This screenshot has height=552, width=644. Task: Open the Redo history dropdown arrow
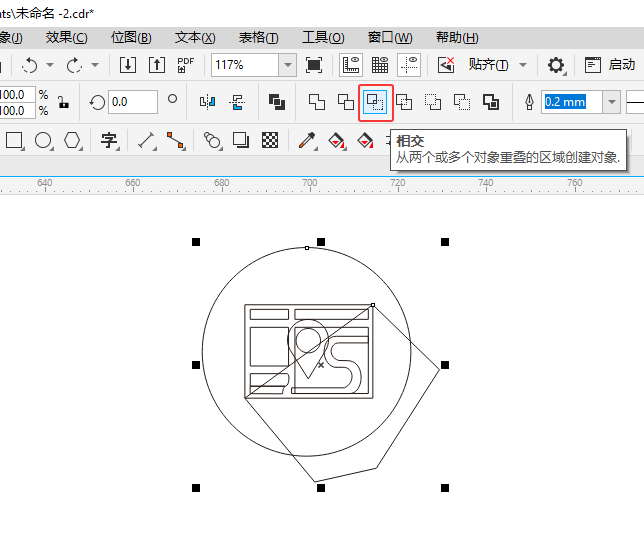pyautogui.click(x=95, y=65)
